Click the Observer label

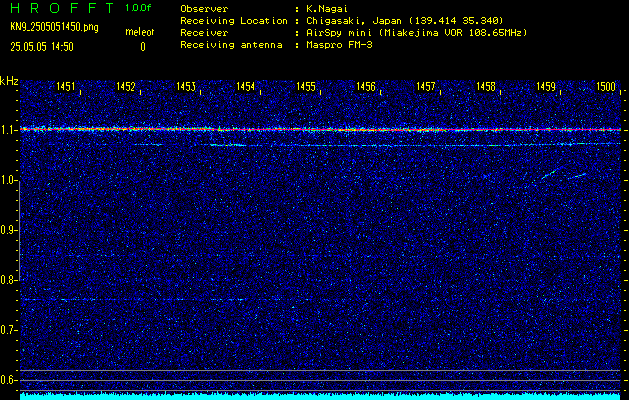(x=204, y=9)
